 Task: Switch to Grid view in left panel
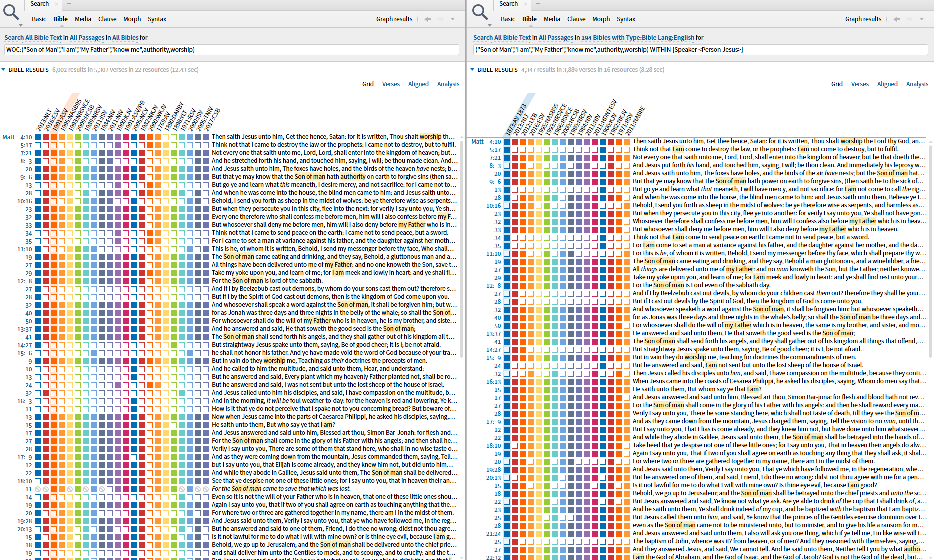point(368,84)
